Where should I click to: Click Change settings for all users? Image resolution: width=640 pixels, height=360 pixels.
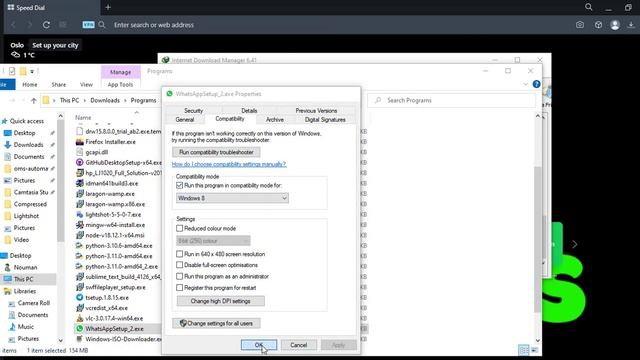(x=216, y=323)
